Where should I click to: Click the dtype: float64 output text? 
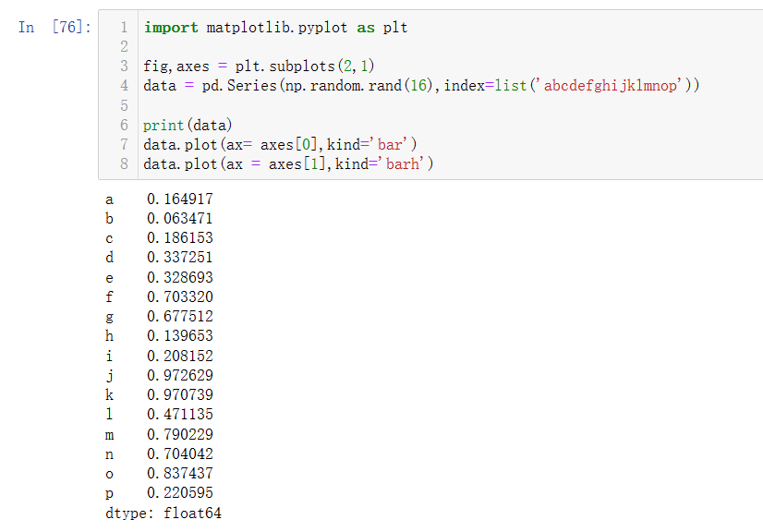tap(163, 513)
